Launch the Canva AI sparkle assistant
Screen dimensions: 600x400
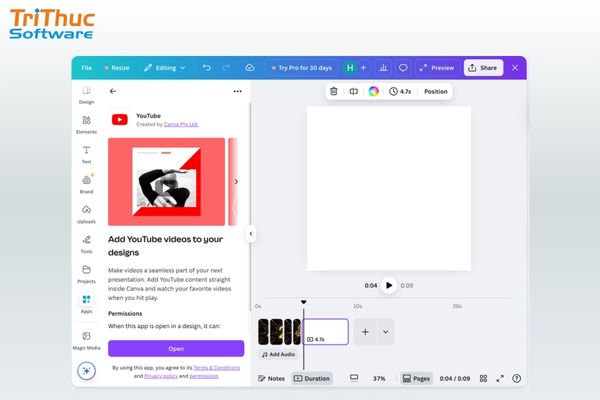click(86, 371)
